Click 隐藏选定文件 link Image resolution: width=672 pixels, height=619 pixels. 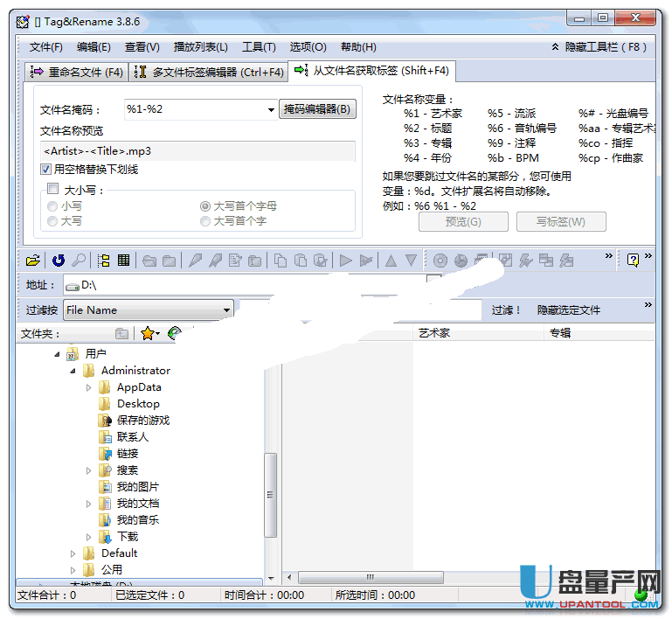click(x=569, y=309)
